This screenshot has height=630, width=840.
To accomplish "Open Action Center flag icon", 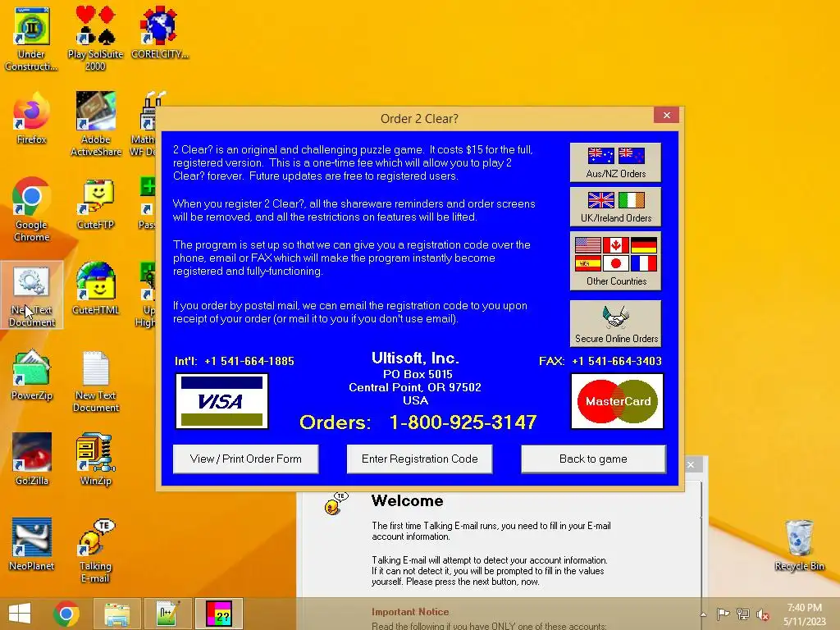I will pos(723,614).
